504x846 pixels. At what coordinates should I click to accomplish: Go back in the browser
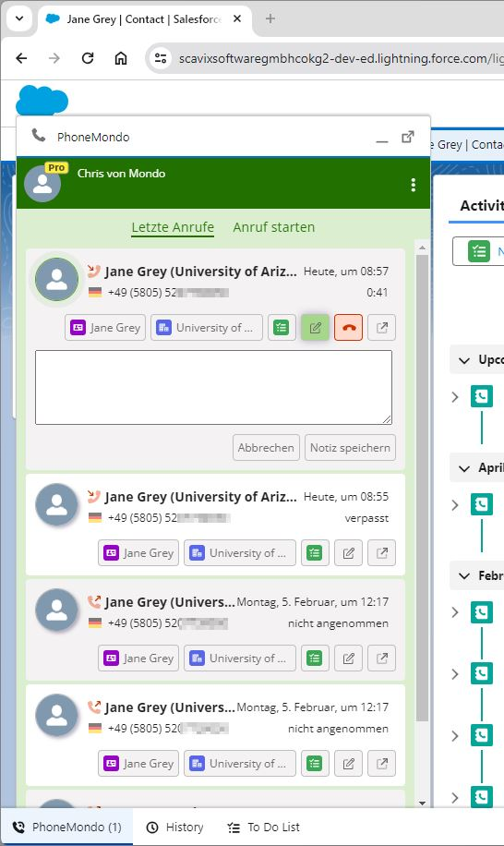(21, 58)
